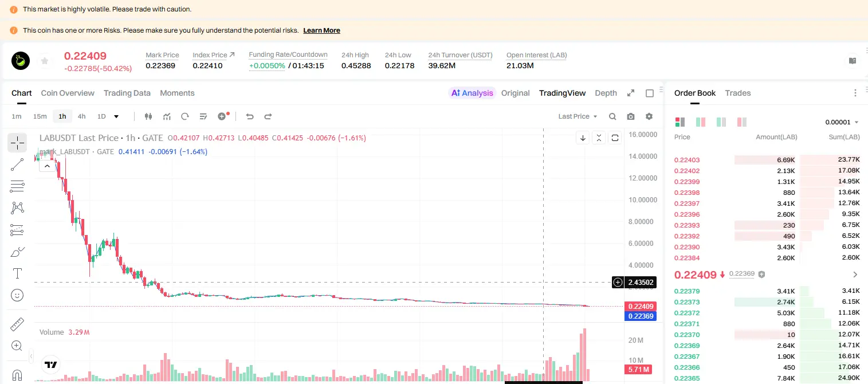Show sell-only order book view
The height and width of the screenshot is (384, 868).
[x=742, y=122]
